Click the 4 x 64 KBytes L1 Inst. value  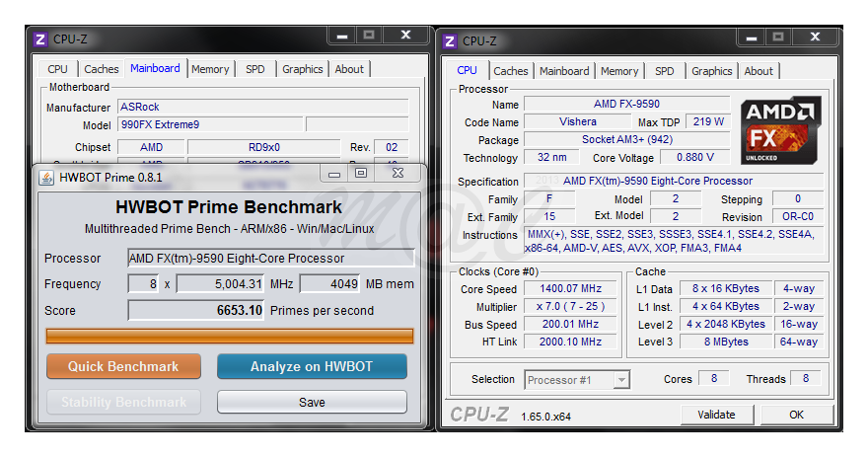pyautogui.click(x=726, y=306)
